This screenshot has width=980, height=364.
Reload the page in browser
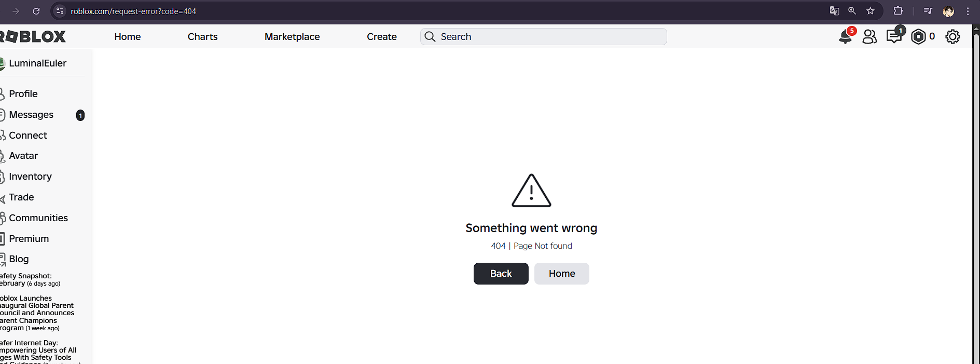pyautogui.click(x=36, y=11)
